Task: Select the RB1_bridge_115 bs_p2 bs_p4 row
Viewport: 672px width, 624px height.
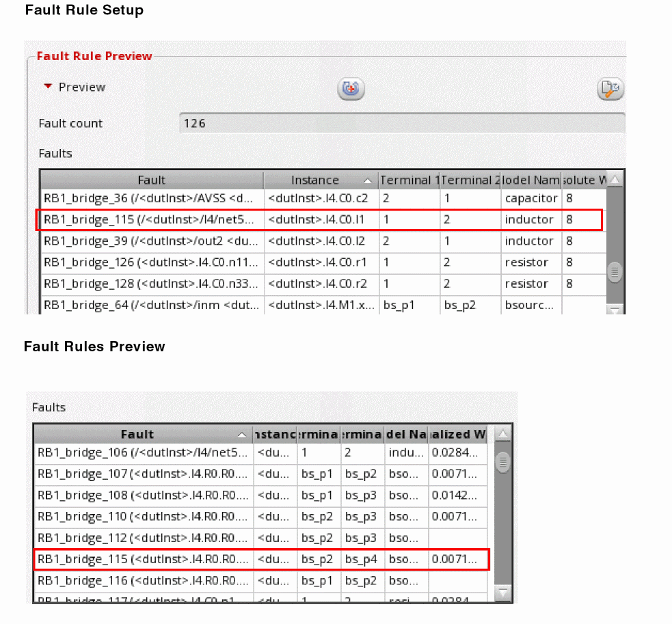Action: point(261,560)
